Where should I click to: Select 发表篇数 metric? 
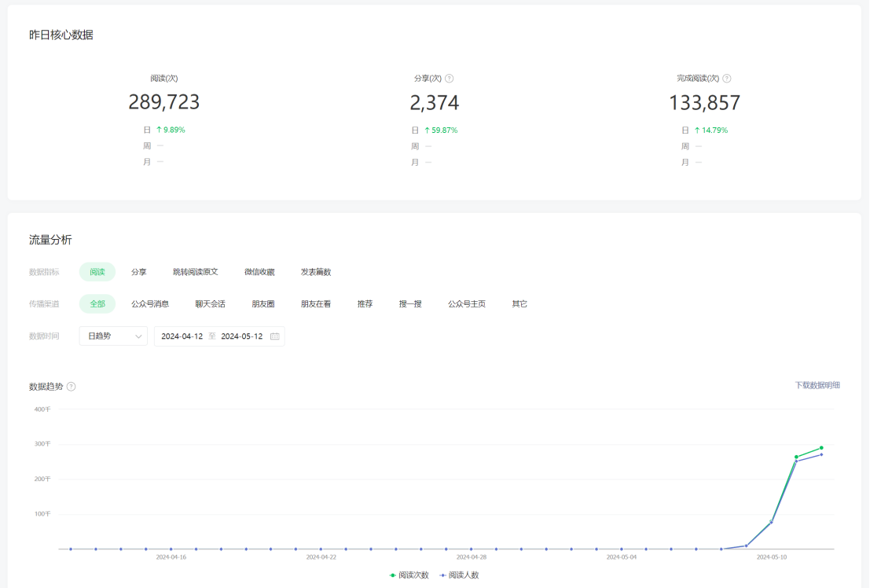point(316,272)
